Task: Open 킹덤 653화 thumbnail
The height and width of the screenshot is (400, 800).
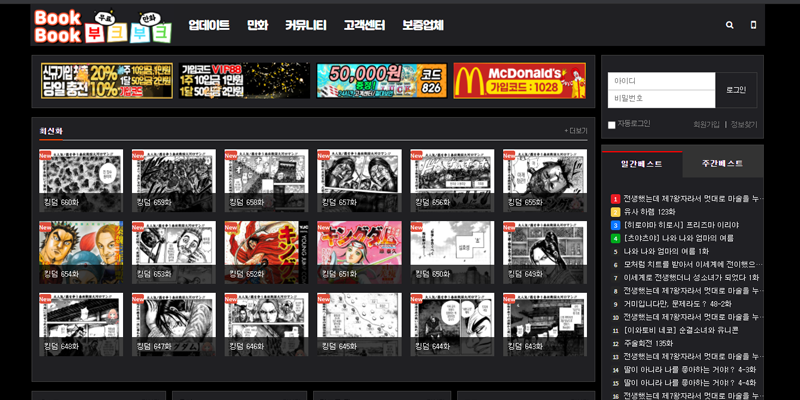Action: tap(173, 253)
